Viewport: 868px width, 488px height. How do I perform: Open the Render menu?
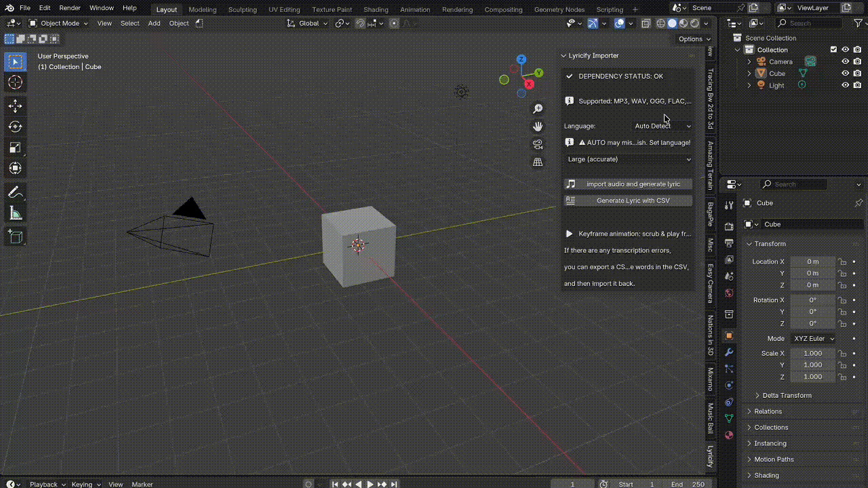(70, 8)
